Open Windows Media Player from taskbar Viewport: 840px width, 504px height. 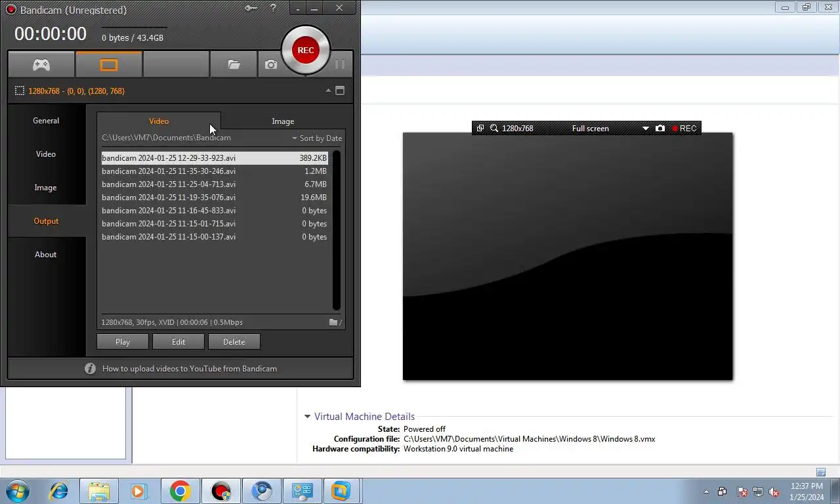(138, 491)
